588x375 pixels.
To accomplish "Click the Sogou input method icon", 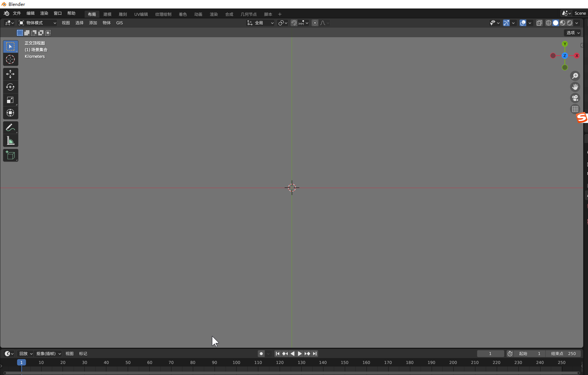I will [x=582, y=118].
